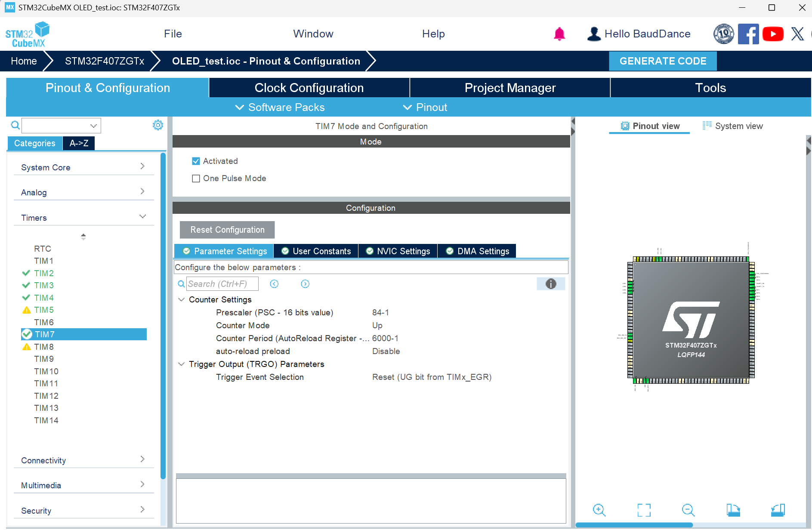Select RTC in timers list

[x=43, y=248]
